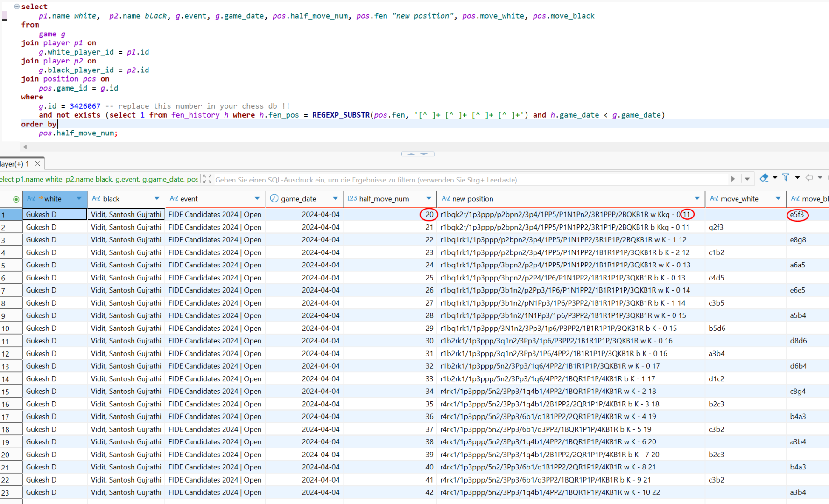
Task: Select the player(+) 1 result tab
Action: [15, 164]
